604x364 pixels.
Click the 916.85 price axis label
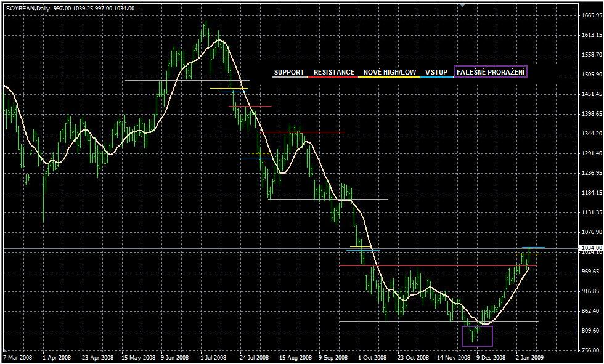coord(592,291)
